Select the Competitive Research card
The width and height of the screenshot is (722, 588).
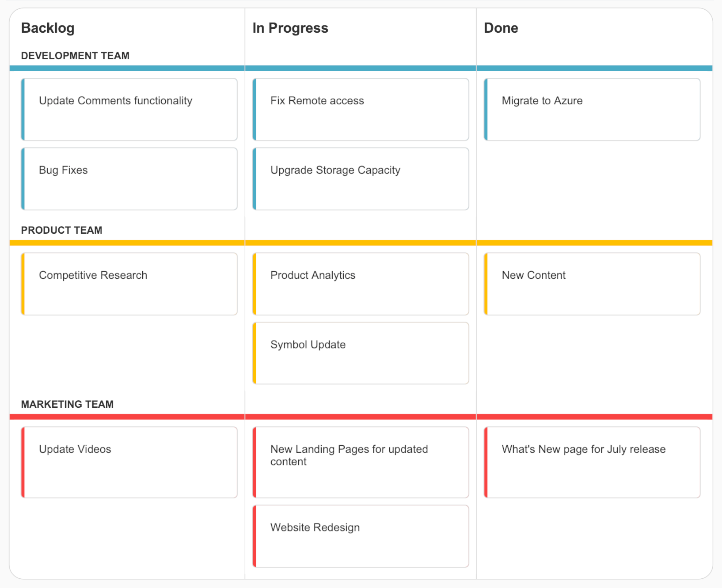129,284
